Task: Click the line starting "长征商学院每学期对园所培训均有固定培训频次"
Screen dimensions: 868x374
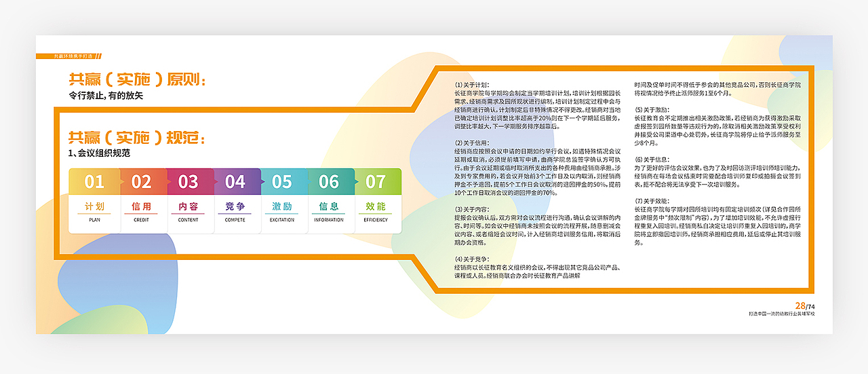Action: [718, 210]
